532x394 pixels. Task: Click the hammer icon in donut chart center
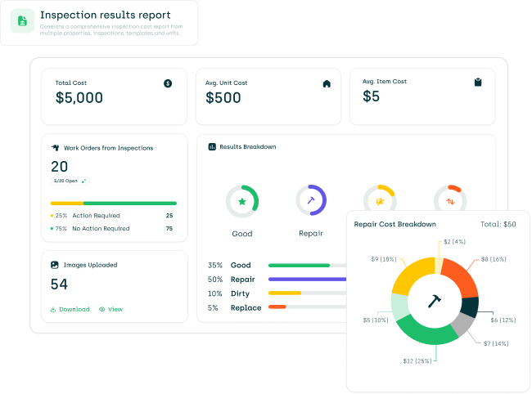(435, 301)
